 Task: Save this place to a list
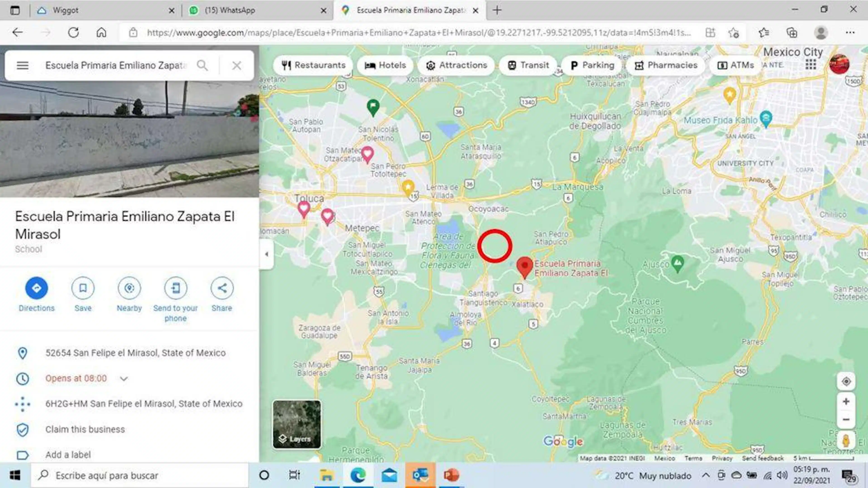83,295
